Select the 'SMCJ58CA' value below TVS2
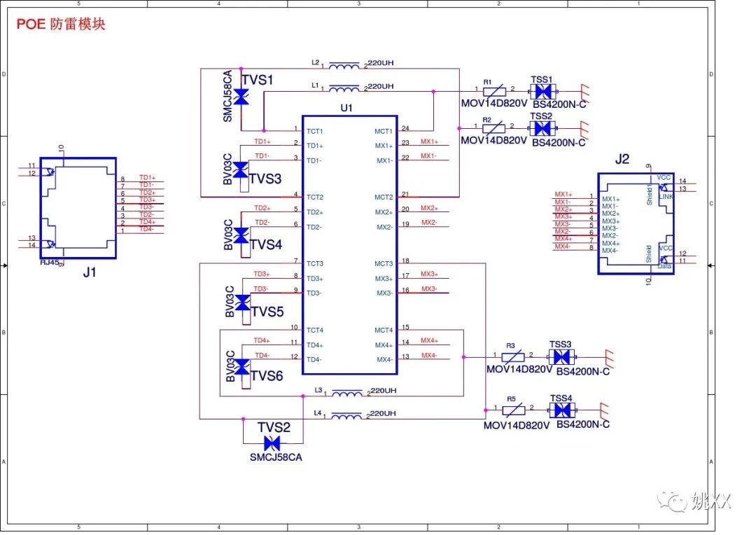Image resolution: width=756 pixels, height=535 pixels. coord(276,457)
